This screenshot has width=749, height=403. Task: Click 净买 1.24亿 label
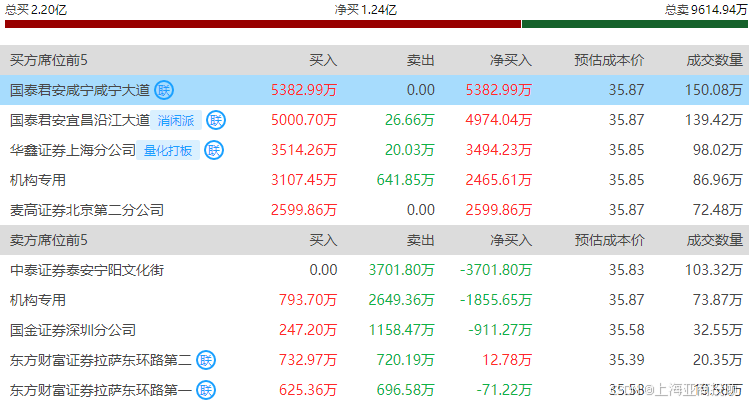tap(366, 10)
